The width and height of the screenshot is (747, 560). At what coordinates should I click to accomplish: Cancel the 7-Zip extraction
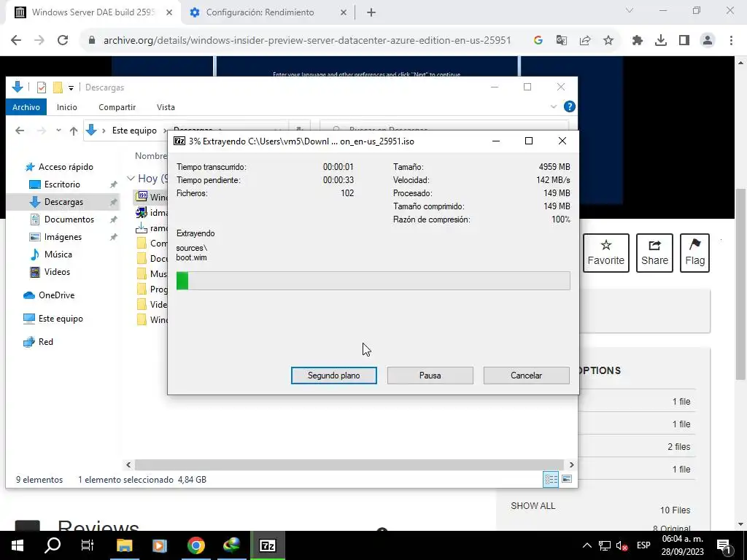[x=526, y=376]
